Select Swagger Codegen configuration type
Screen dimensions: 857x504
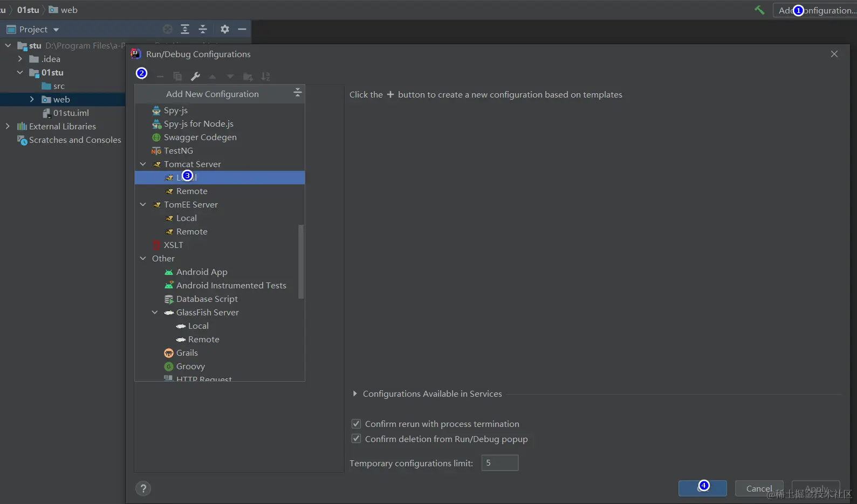tap(220, 137)
